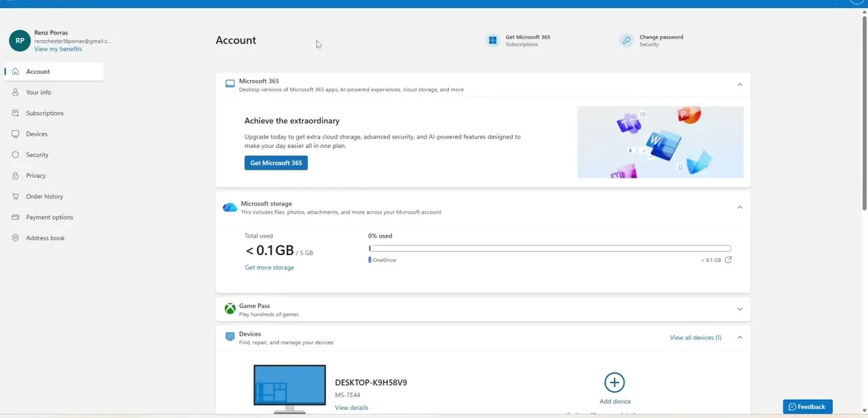Screen dimensions: 868x418
Task: Click the Get Microsoft 365 Subscriptions link at top
Action: click(519, 41)
